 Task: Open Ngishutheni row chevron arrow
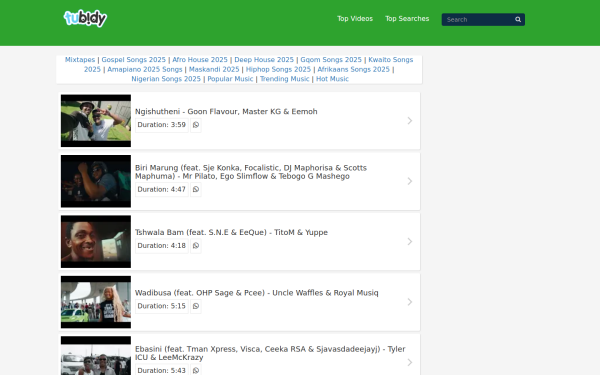point(410,121)
